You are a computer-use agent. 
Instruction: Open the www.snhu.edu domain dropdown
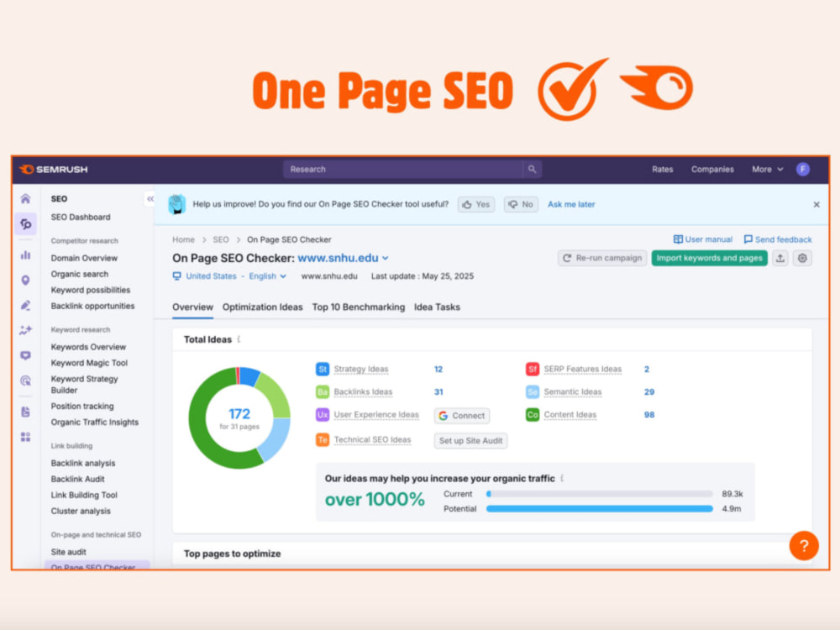click(x=343, y=258)
